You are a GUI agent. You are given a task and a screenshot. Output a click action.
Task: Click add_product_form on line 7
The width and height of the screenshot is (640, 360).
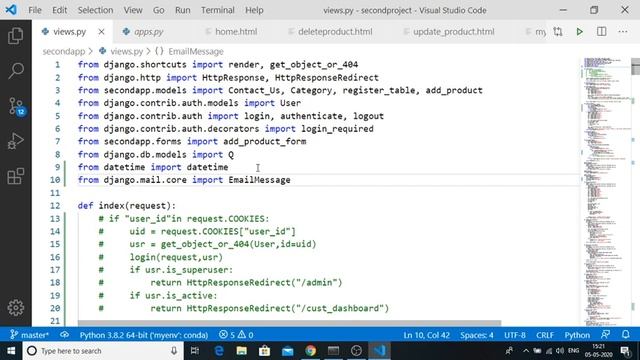[264, 142]
